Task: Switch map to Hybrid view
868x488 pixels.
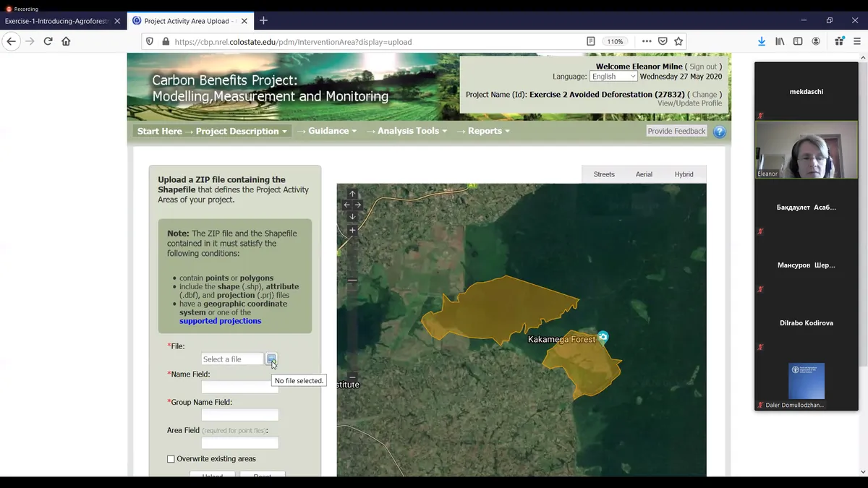Action: [684, 174]
